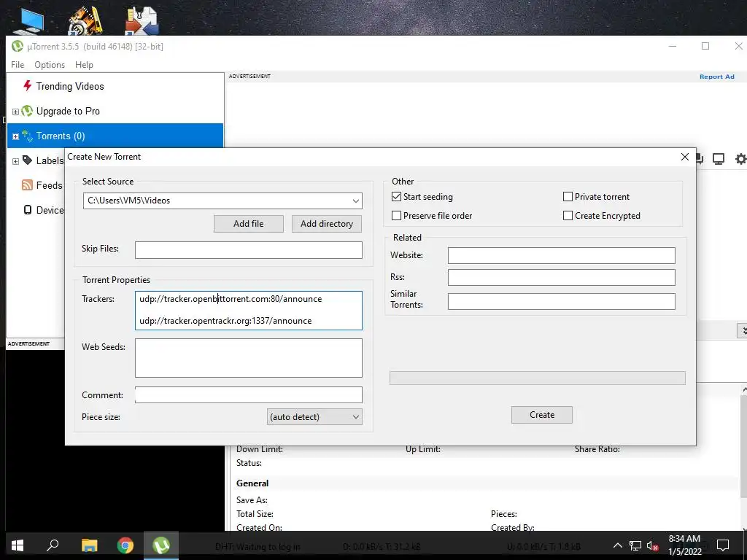Open the Windows Start menu

point(18,545)
